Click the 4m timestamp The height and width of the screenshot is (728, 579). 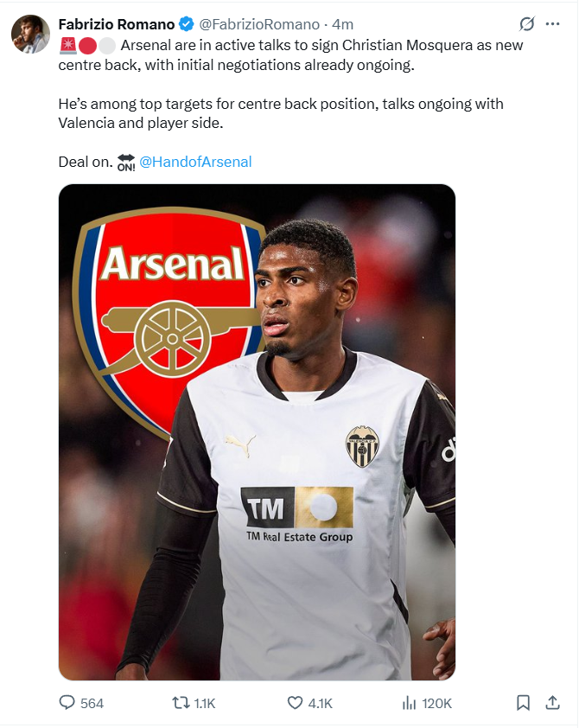[342, 24]
